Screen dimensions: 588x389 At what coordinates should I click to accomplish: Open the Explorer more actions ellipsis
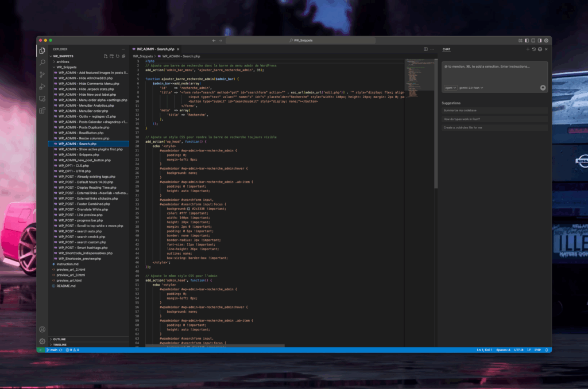(123, 49)
